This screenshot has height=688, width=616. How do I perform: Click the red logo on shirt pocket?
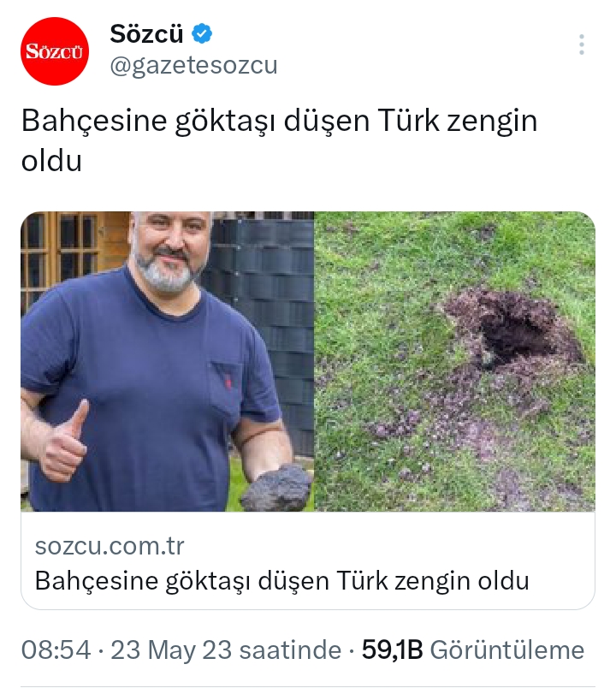tap(228, 382)
